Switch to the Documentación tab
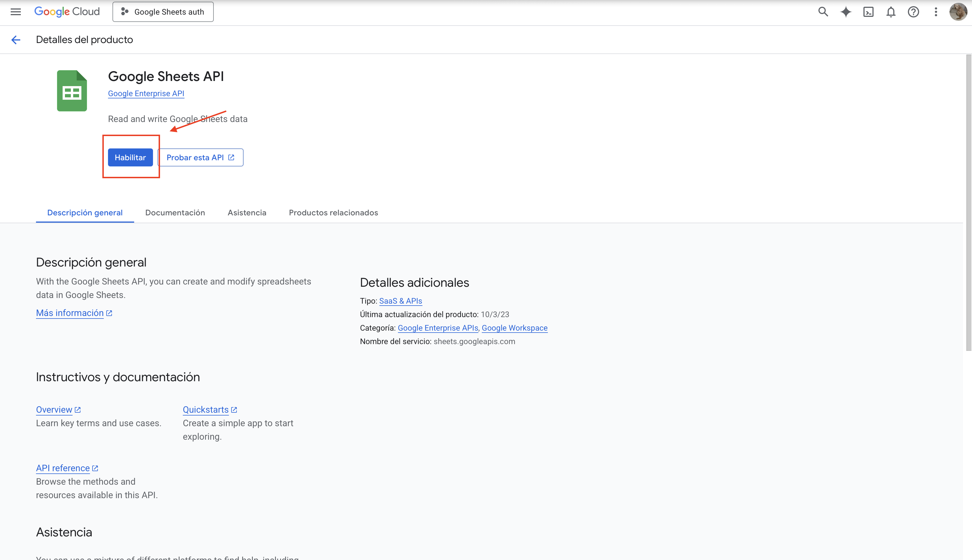972x560 pixels. [x=175, y=213]
